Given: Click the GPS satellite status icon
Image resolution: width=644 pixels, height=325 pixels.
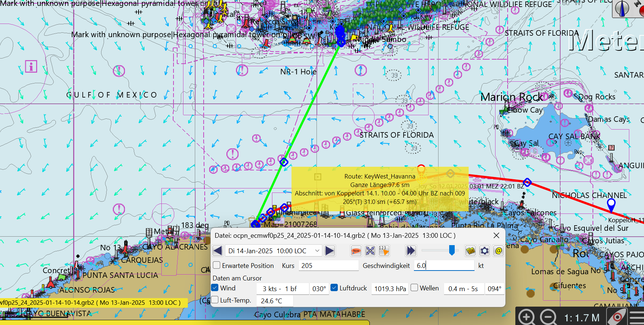Looking at the screenshot, I should point(640,8).
